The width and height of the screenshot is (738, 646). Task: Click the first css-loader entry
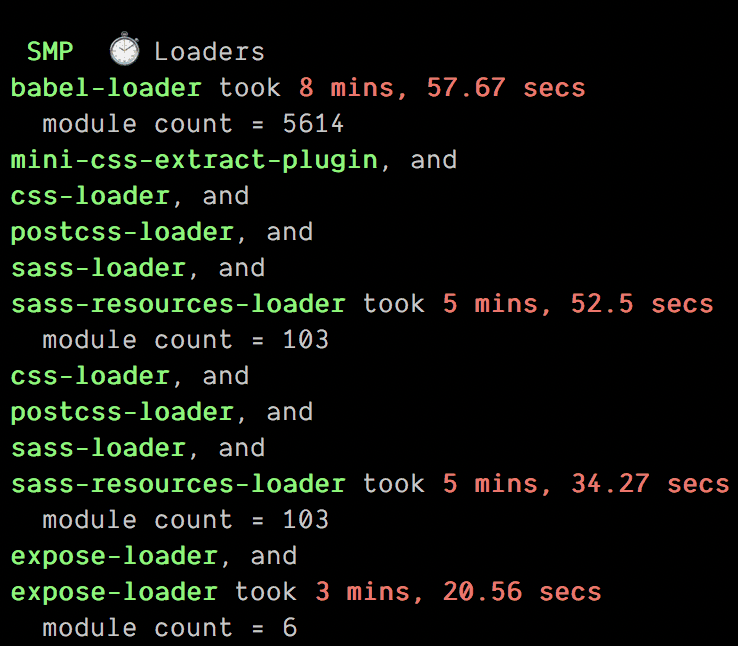90,196
